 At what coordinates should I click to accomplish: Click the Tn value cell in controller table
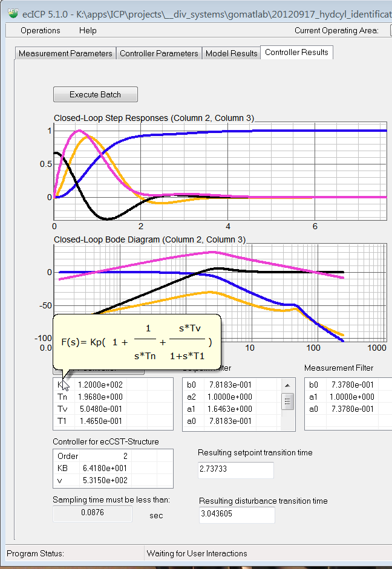click(100, 397)
